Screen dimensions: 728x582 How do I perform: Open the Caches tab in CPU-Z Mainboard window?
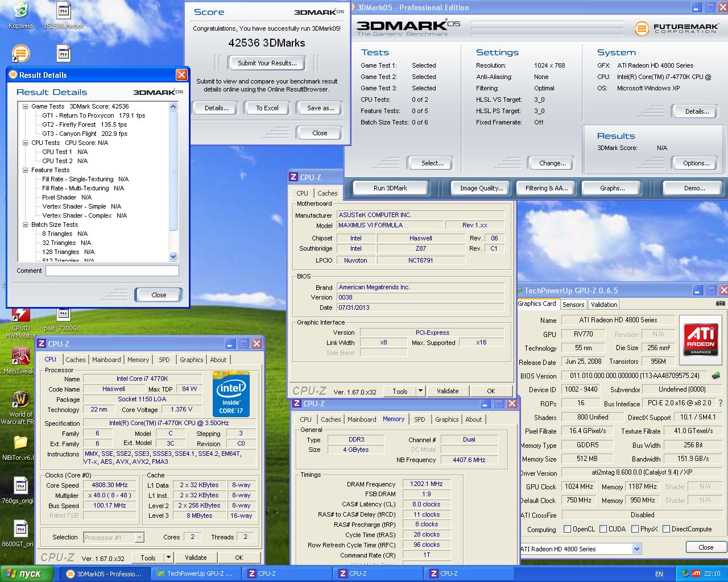[x=328, y=193]
